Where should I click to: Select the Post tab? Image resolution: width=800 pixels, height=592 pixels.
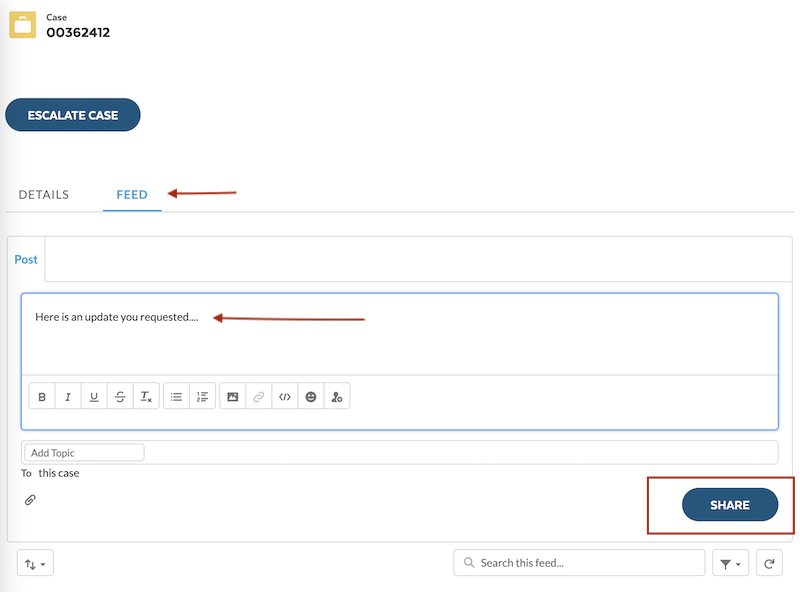26,259
